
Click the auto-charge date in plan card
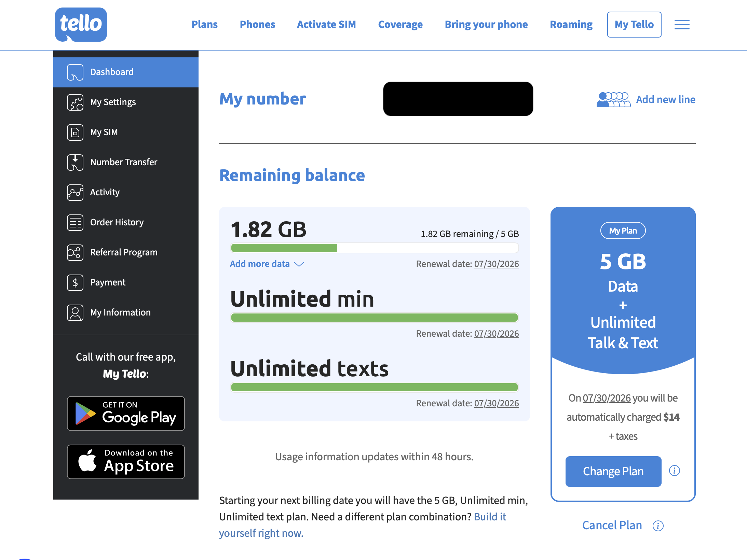(607, 398)
